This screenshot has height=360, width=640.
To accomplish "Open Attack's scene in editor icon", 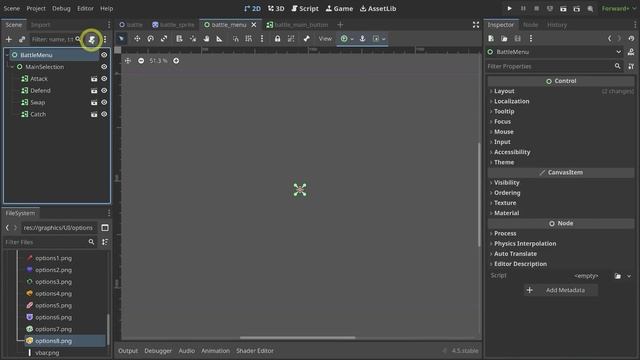I will point(94,79).
